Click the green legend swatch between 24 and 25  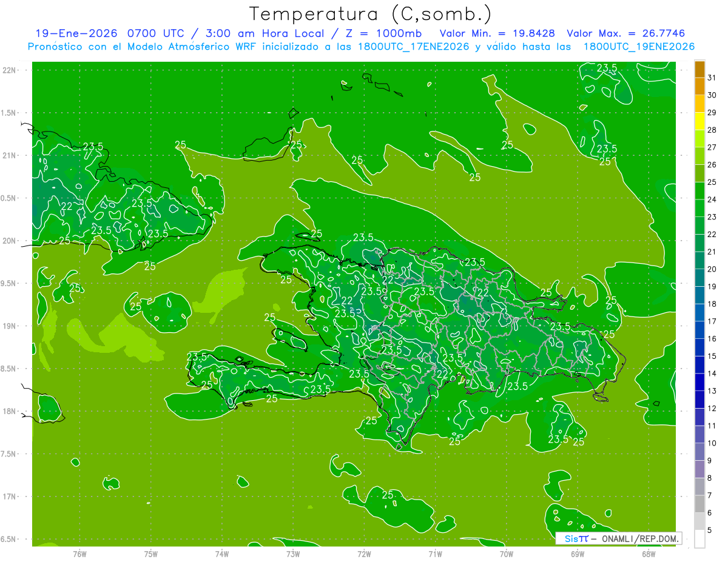point(699,191)
